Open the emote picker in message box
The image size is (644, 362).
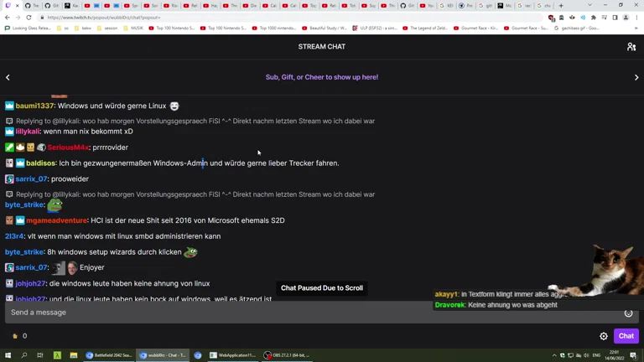(x=628, y=313)
